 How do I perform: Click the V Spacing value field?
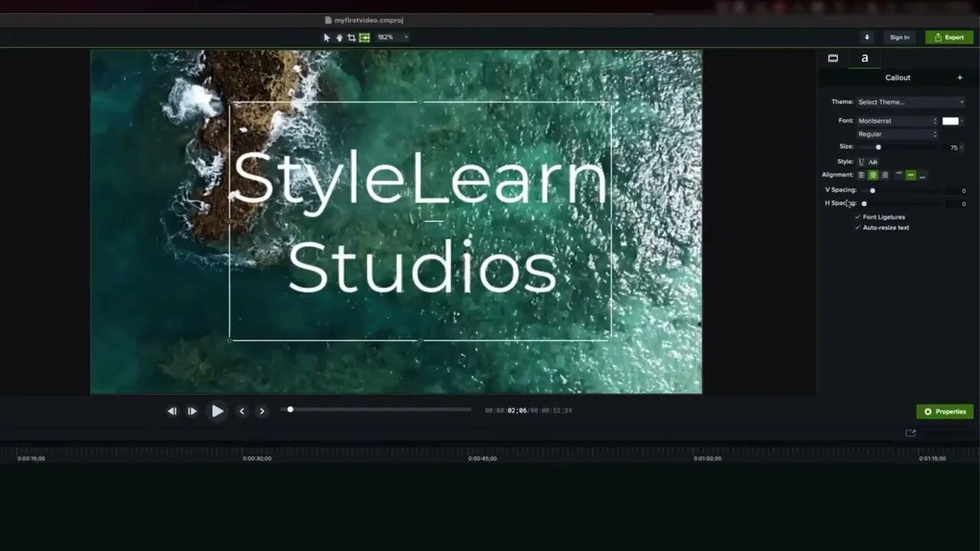point(956,191)
